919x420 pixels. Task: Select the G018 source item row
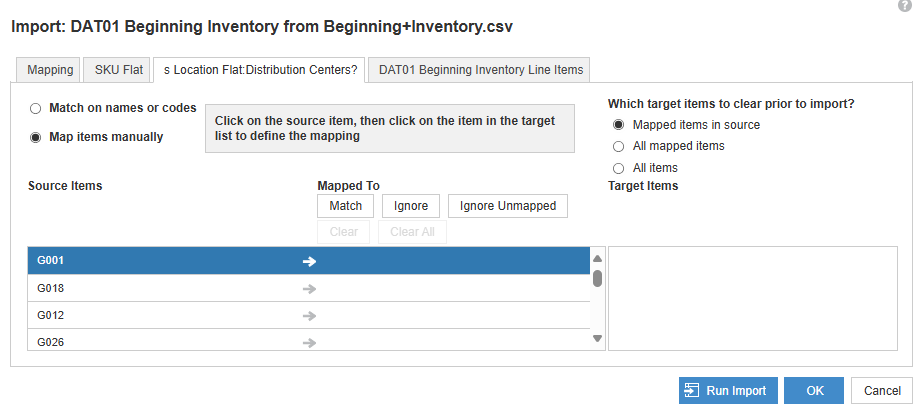pyautogui.click(x=309, y=288)
